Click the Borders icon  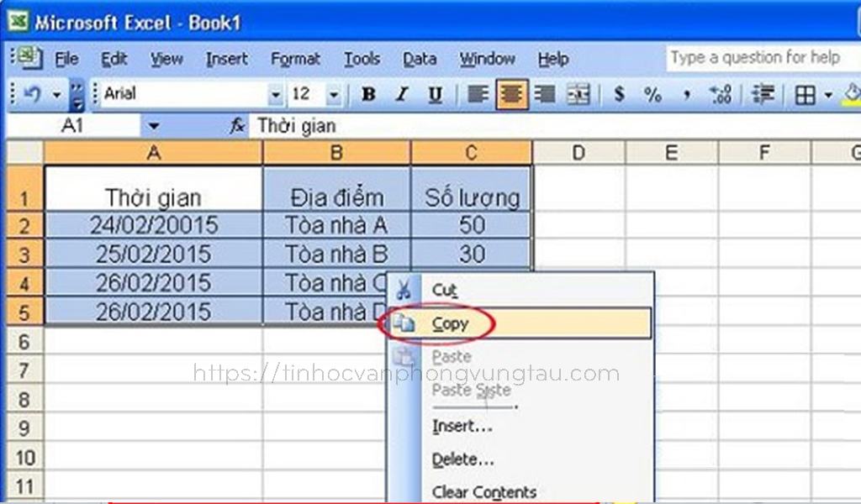tap(805, 96)
